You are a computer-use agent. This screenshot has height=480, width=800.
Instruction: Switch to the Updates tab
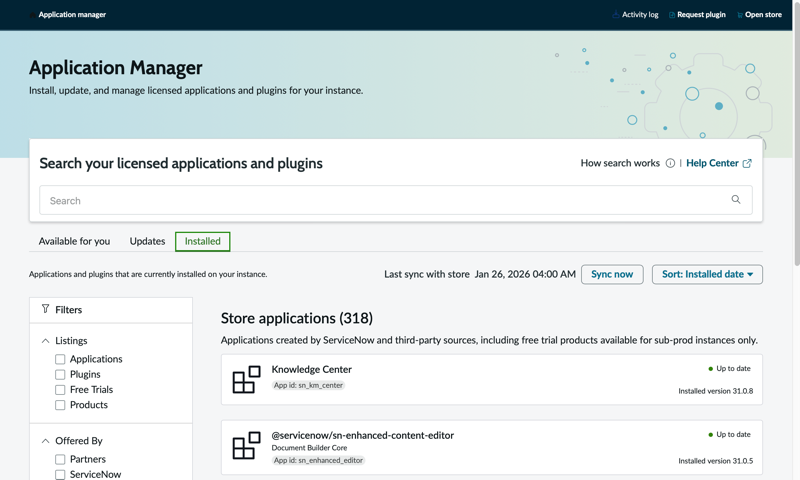(x=147, y=241)
